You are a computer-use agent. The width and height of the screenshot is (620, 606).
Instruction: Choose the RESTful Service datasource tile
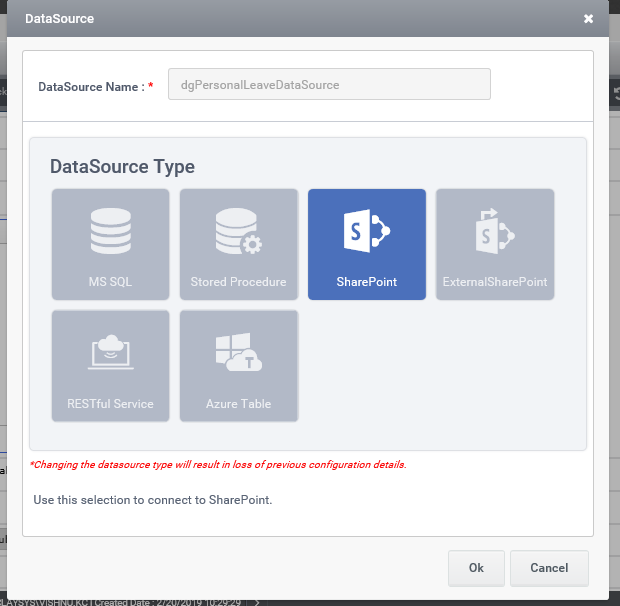110,366
